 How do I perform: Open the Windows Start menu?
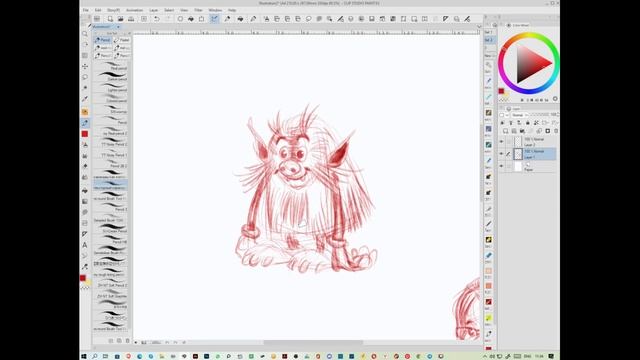[84, 356]
